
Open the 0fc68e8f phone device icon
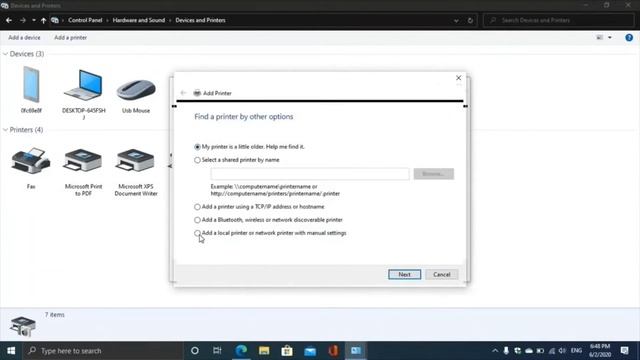pos(31,85)
